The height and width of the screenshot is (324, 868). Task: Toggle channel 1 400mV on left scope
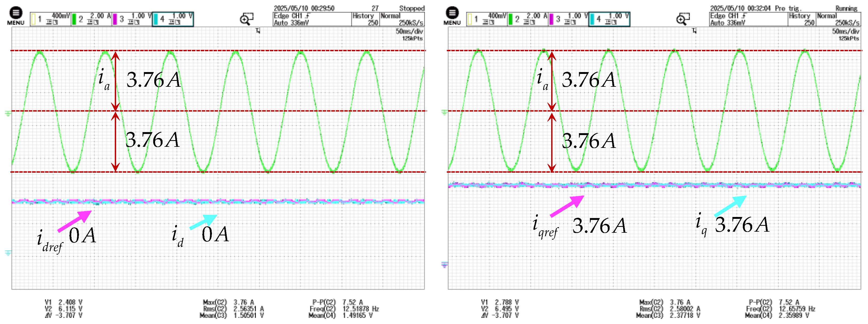coord(50,19)
